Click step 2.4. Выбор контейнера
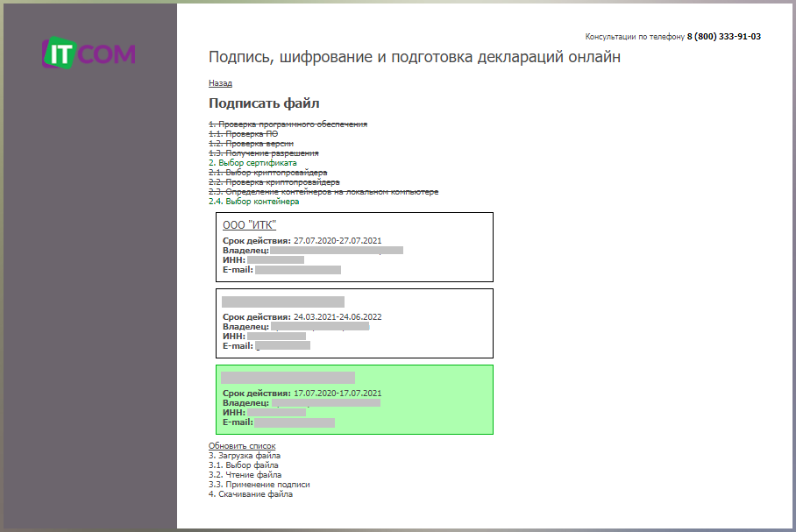The image size is (796, 532). point(253,202)
